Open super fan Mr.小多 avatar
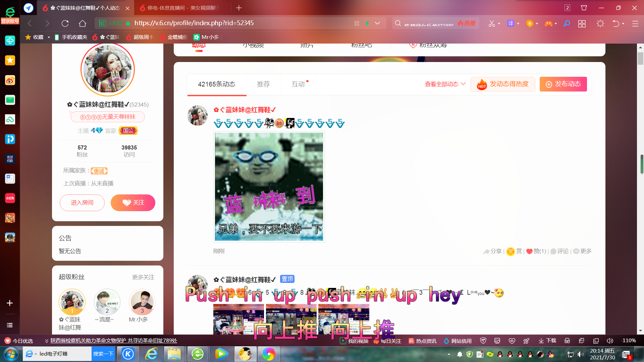 coord(142,302)
